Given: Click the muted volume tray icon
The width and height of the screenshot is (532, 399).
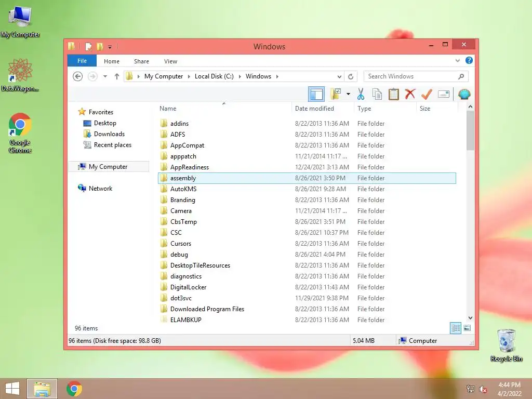Looking at the screenshot, I should point(483,389).
